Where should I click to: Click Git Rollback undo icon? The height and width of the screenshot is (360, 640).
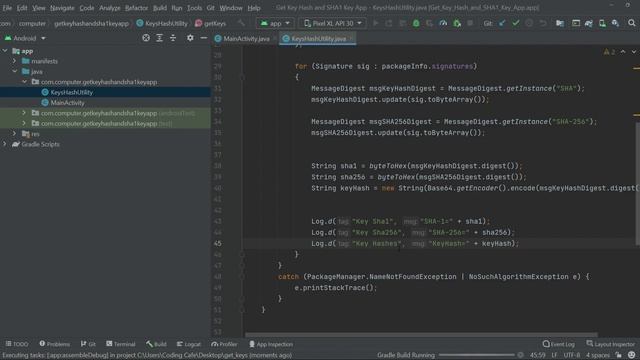[x=542, y=23]
